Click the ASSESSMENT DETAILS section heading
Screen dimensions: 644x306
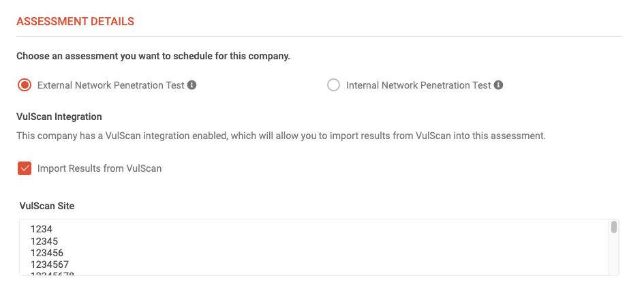coord(75,22)
